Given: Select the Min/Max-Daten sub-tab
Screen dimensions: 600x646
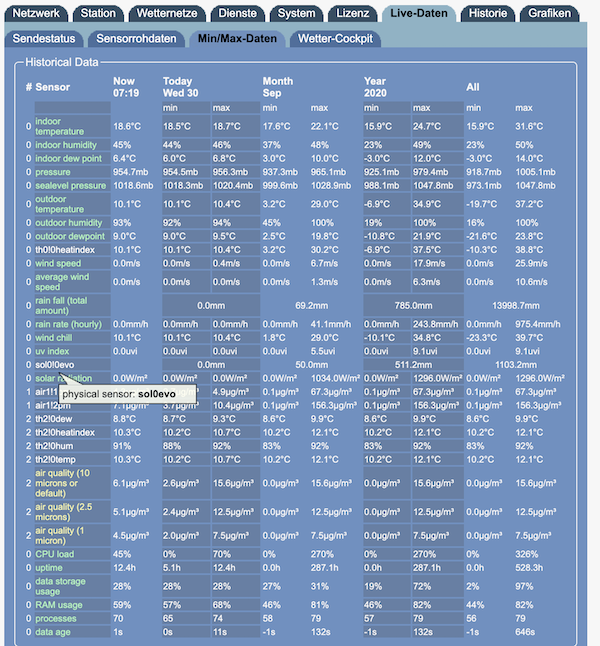Looking at the screenshot, I should [x=237, y=39].
